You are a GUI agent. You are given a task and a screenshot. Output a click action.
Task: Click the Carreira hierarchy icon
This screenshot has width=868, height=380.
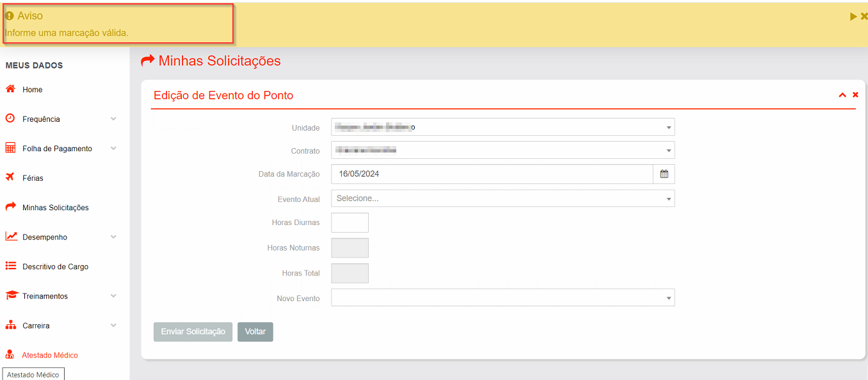[x=10, y=325]
